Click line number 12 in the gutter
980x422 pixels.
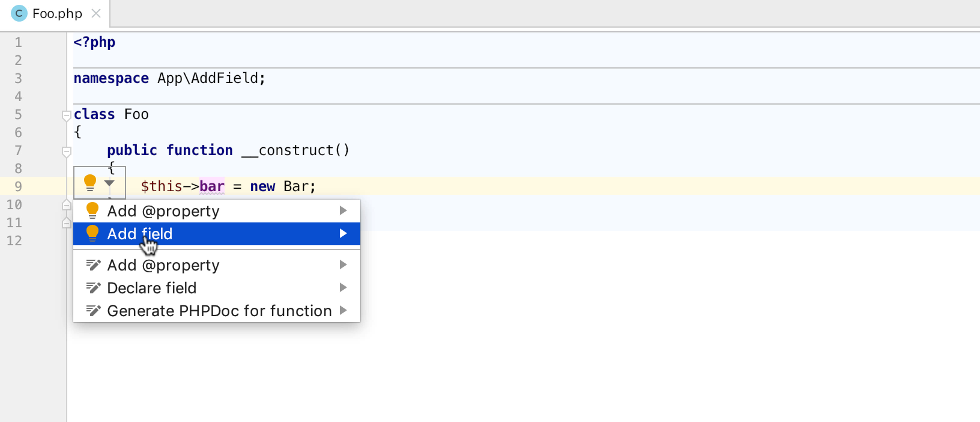click(14, 240)
